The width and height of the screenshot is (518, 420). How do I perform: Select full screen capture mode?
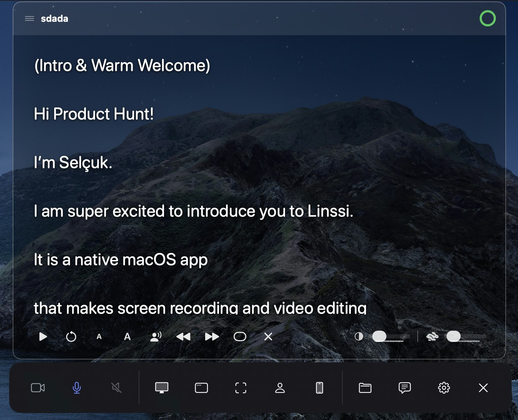(x=162, y=388)
